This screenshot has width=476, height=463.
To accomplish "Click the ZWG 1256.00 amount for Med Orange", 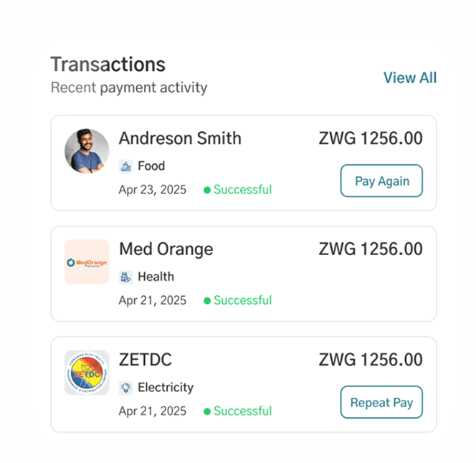I will 371,249.
